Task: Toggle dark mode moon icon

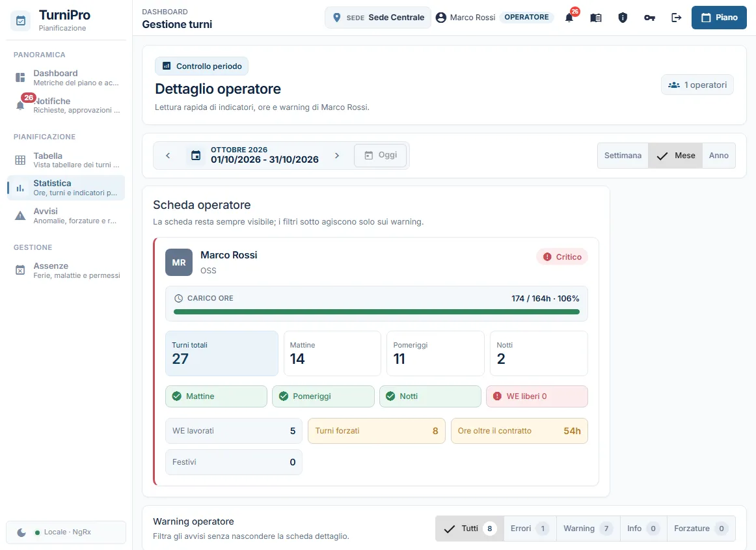Action: (21, 532)
